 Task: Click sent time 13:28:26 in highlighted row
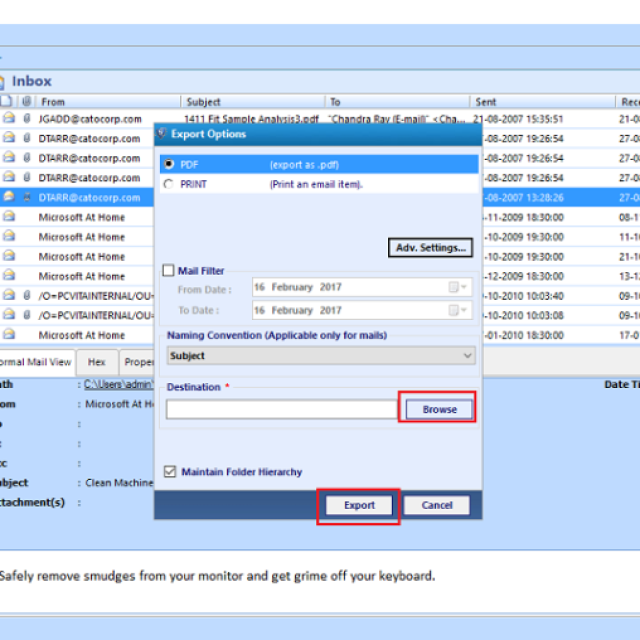544,198
